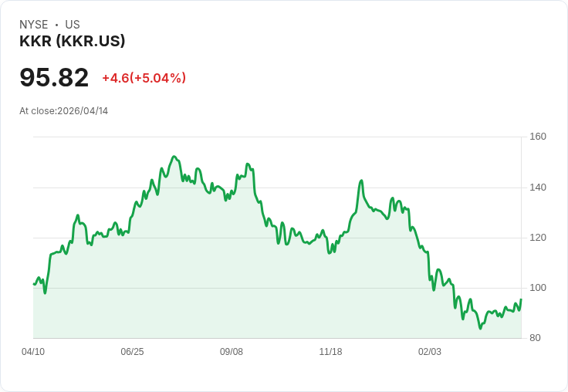This screenshot has height=392, width=568.
Task: Select the 02/03 date on the x-axis
Action: pos(430,352)
